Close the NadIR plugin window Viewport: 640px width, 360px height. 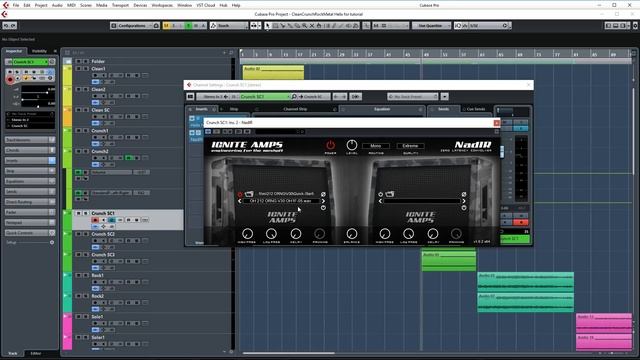[496, 122]
